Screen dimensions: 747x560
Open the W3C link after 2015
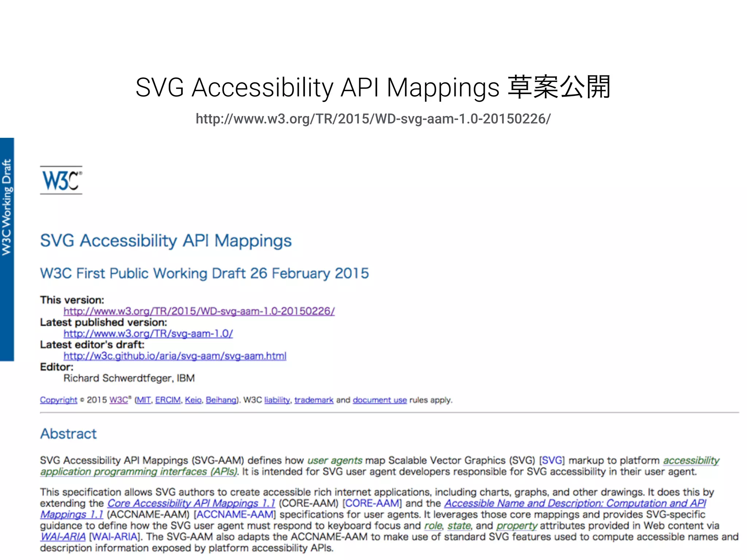pyautogui.click(x=119, y=400)
